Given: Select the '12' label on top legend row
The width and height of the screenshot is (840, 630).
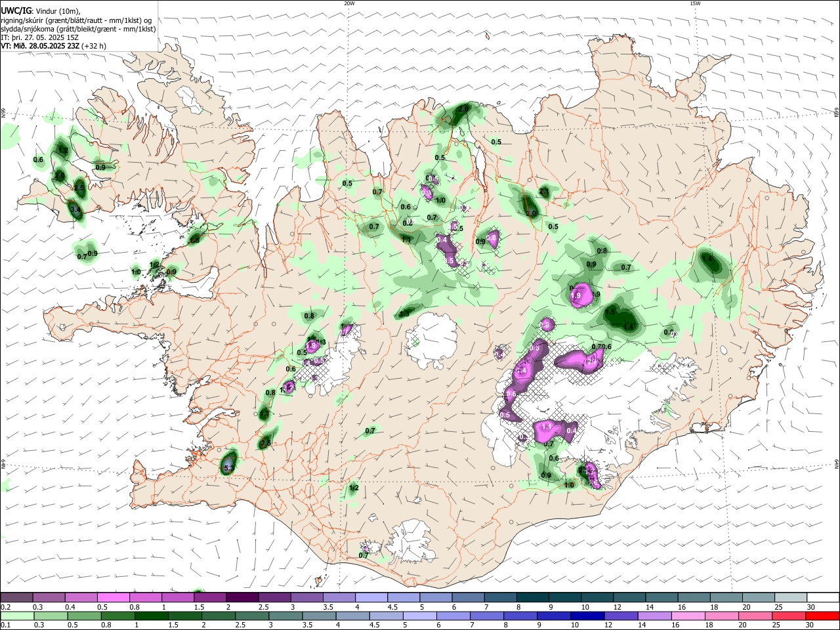Looking at the screenshot, I should pos(617,607).
